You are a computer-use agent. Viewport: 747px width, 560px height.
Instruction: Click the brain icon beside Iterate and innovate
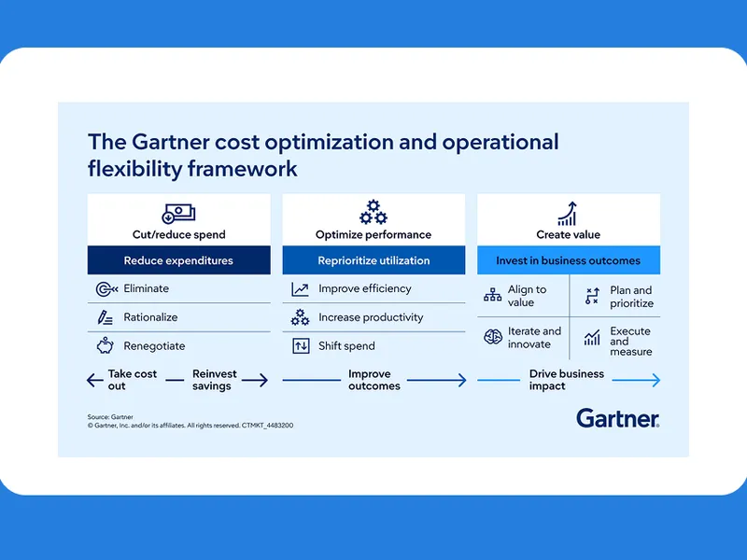493,337
